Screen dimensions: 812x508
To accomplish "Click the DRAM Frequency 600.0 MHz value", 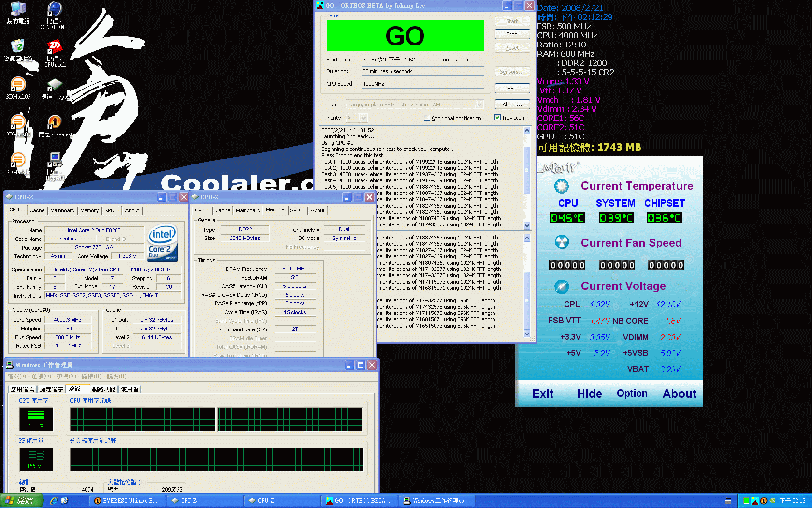I will (295, 269).
